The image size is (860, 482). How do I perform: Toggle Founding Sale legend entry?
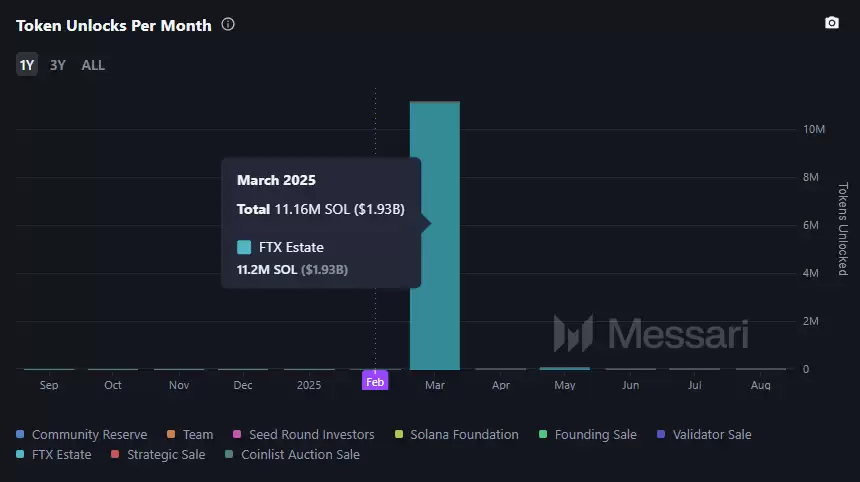point(587,434)
